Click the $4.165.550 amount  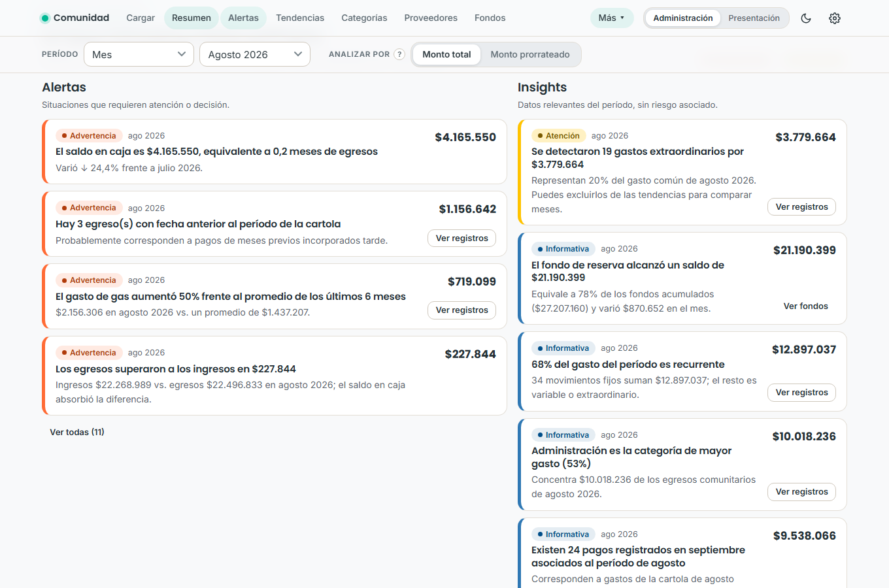click(465, 137)
